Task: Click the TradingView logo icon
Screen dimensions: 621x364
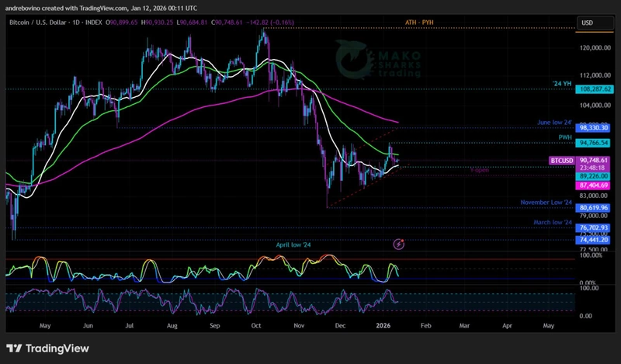Action: click(x=16, y=348)
